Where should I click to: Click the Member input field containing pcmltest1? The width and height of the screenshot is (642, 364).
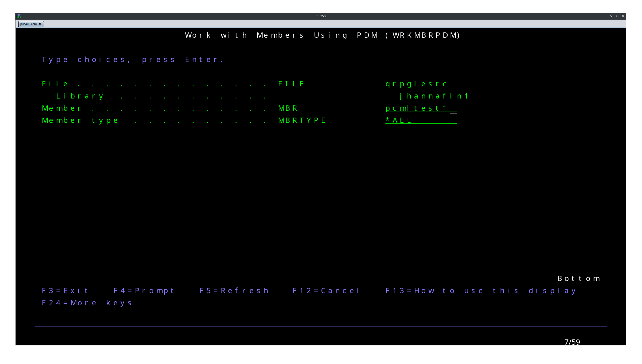tap(421, 108)
